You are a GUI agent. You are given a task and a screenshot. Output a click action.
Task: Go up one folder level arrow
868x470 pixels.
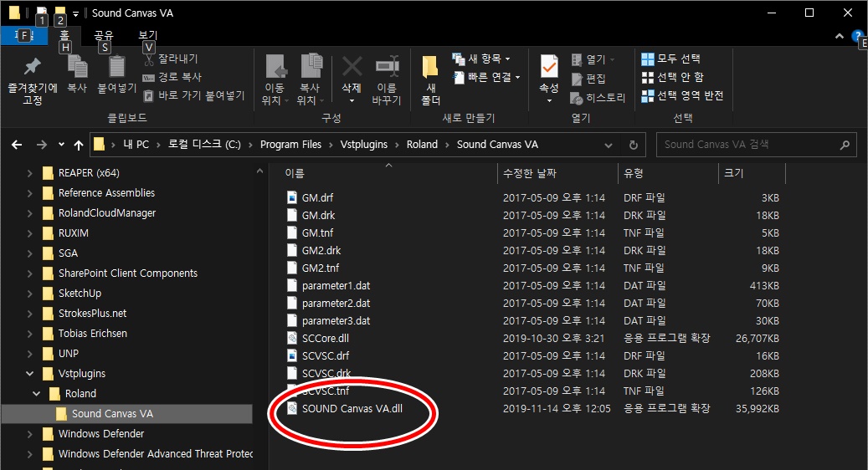click(x=79, y=145)
